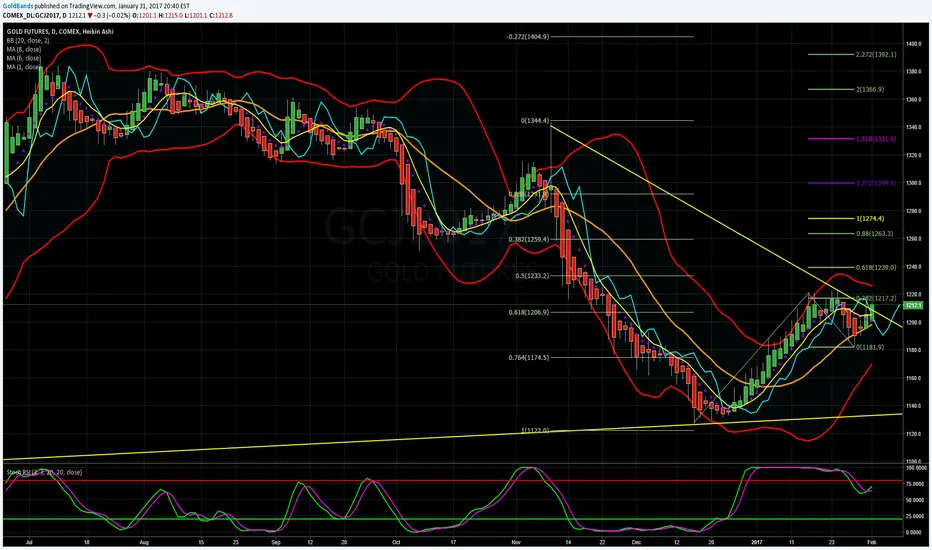This screenshot has height=550, width=932.
Task: Click the Aug date axis label
Action: click(144, 542)
